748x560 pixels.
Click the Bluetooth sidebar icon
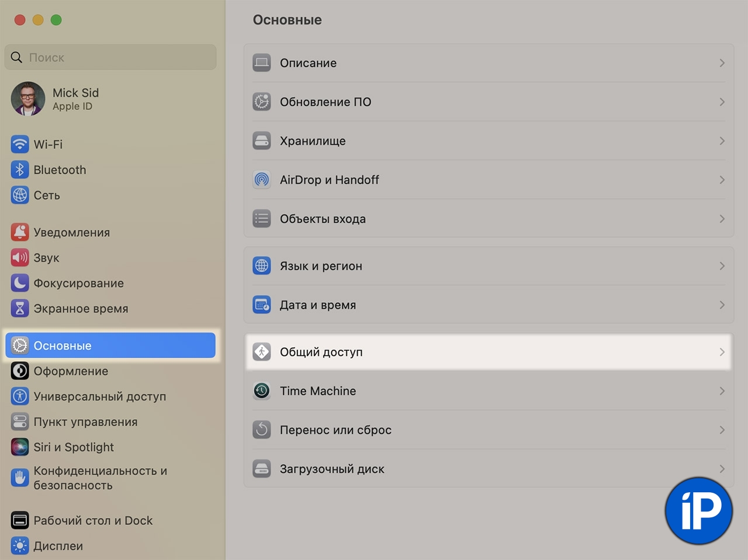tap(20, 170)
